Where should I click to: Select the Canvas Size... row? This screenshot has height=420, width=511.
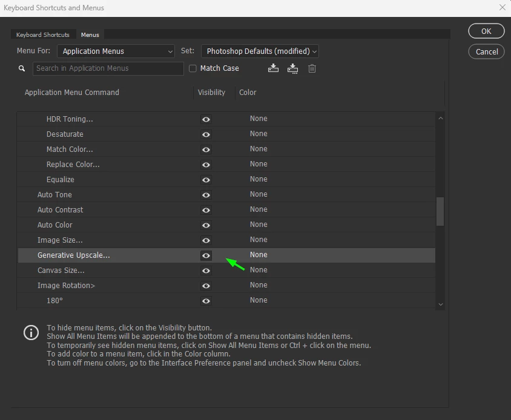226,271
